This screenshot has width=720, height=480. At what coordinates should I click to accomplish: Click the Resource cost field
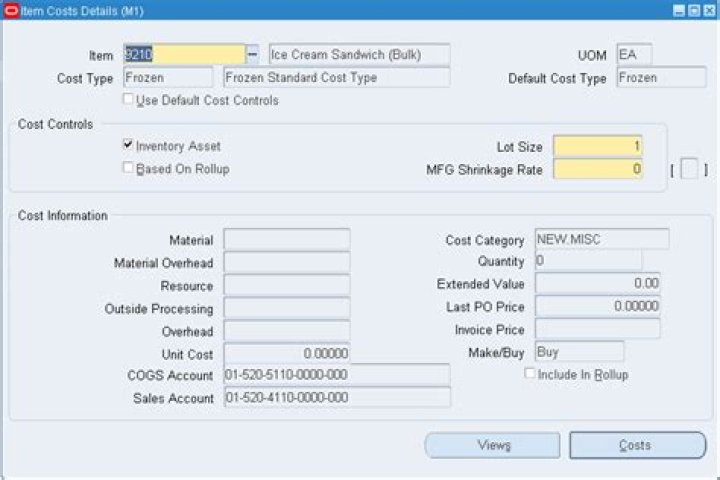[287, 285]
